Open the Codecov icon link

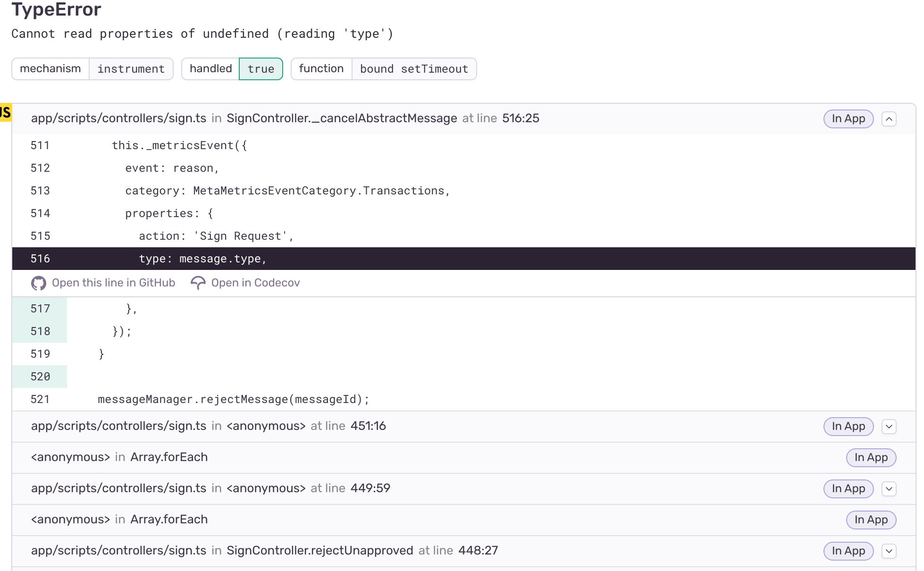(198, 282)
